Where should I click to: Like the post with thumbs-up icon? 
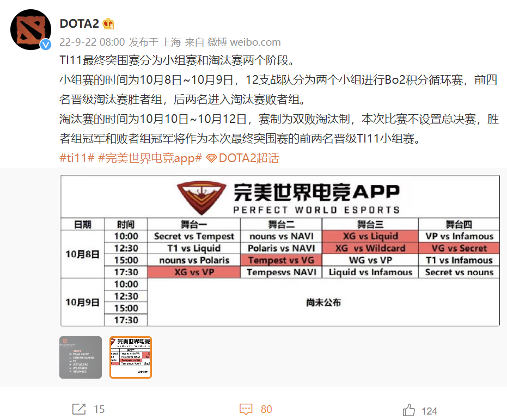408,410
